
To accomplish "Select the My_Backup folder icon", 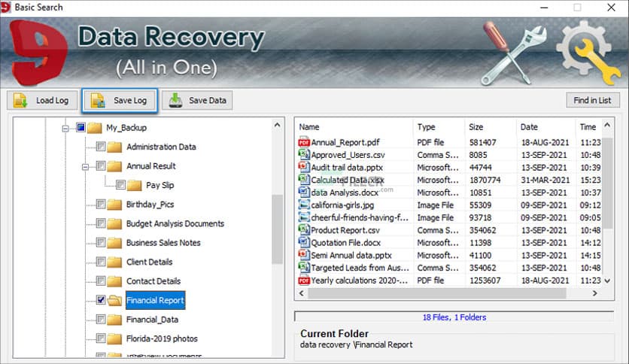I will click(x=95, y=128).
